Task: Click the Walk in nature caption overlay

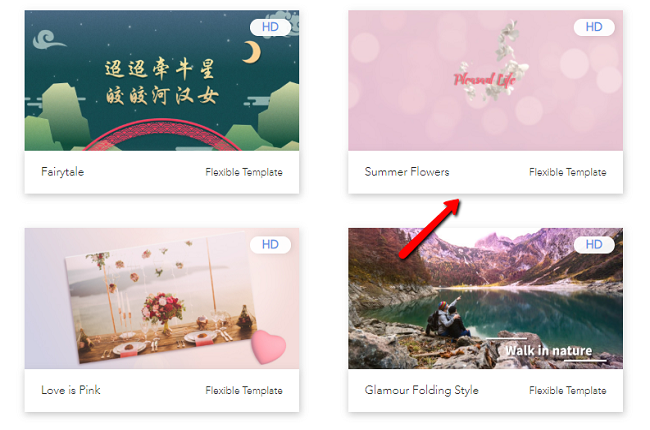Action: [x=548, y=351]
